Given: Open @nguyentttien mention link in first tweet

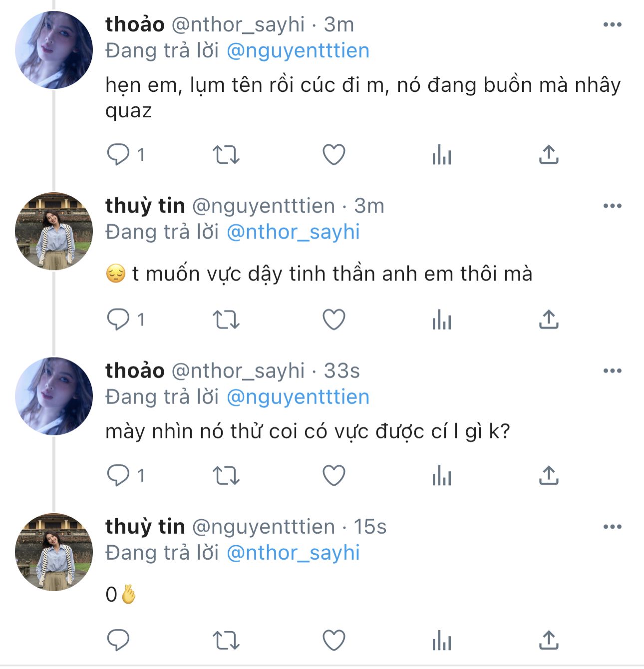Looking at the screenshot, I should pyautogui.click(x=298, y=51).
